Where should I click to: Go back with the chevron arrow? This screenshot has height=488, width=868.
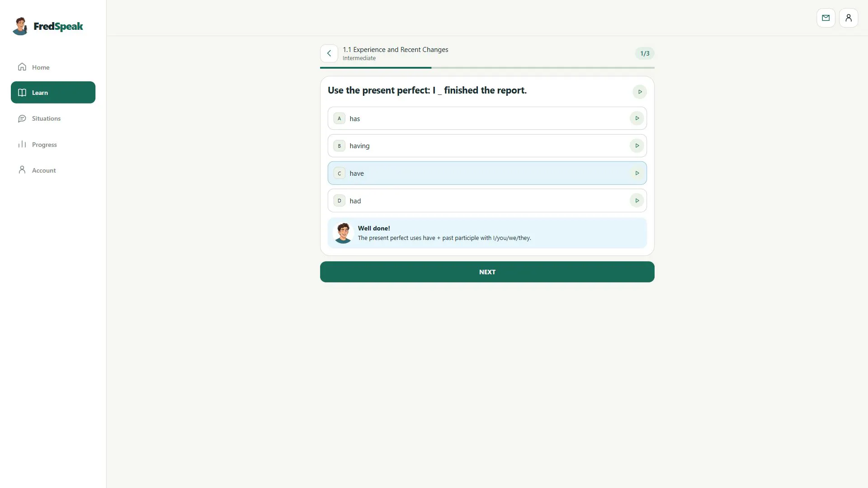pos(329,53)
